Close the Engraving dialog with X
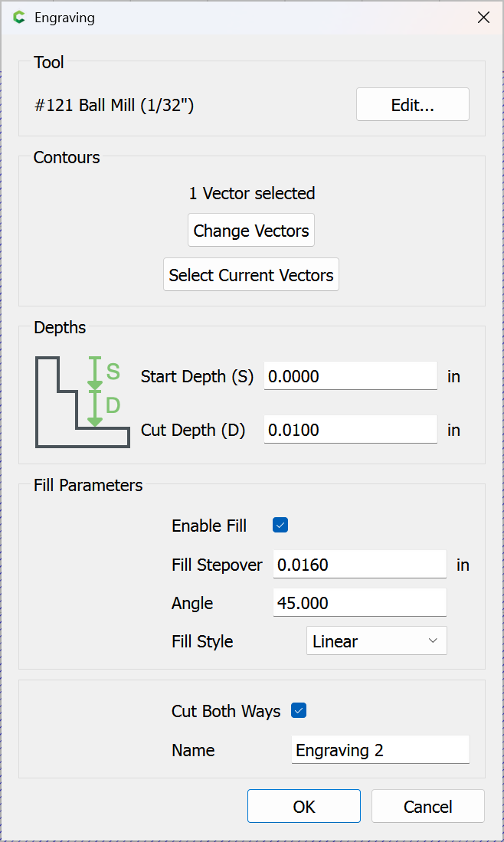 point(483,18)
